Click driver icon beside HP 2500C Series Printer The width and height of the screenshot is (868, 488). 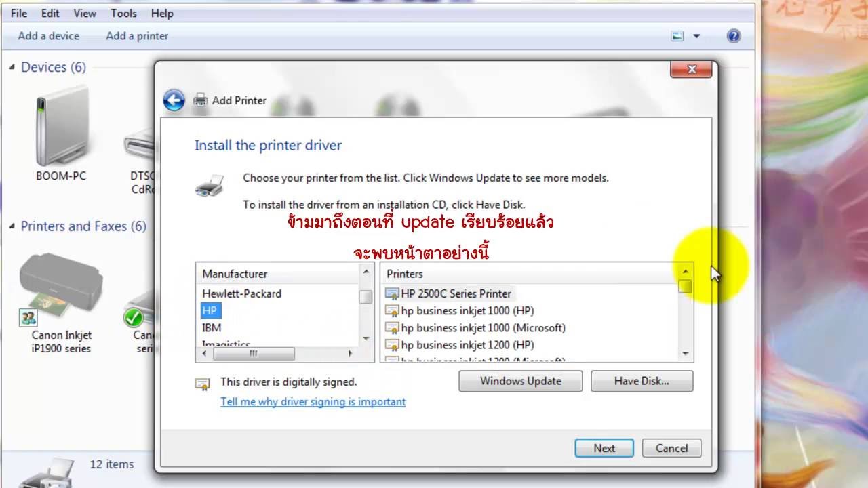point(392,293)
